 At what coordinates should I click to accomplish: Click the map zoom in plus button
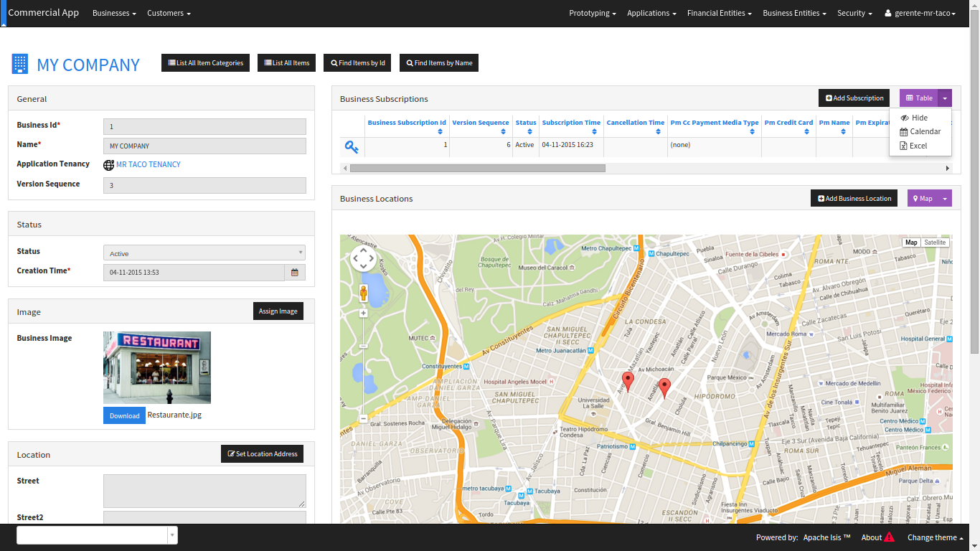point(363,314)
